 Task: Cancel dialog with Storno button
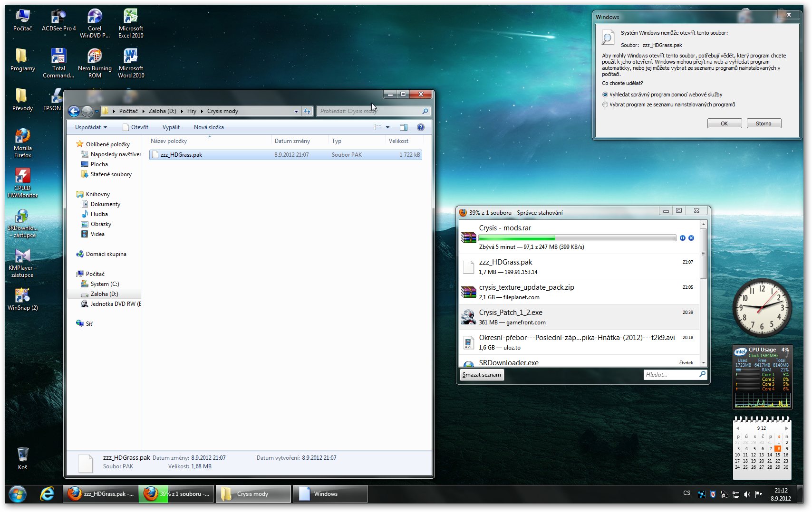point(764,123)
